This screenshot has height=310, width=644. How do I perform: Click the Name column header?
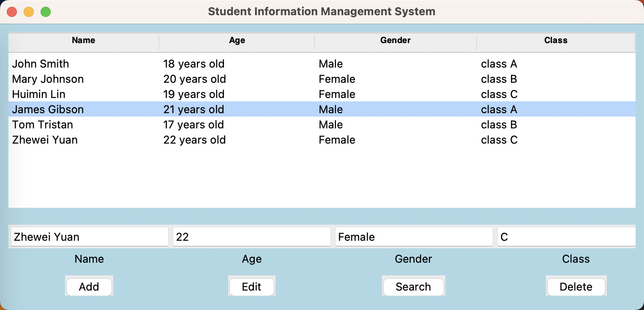click(x=83, y=40)
